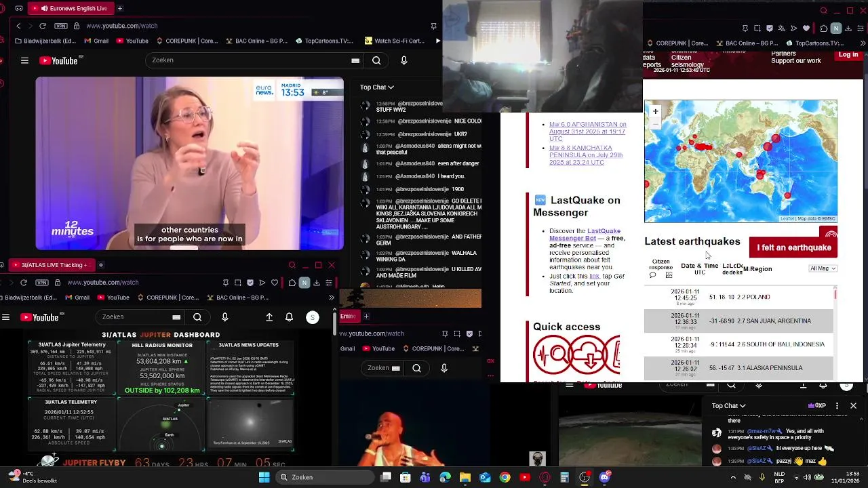Open Google Chrome from the taskbar
Viewport: 868px width, 488px height.
coord(505,477)
